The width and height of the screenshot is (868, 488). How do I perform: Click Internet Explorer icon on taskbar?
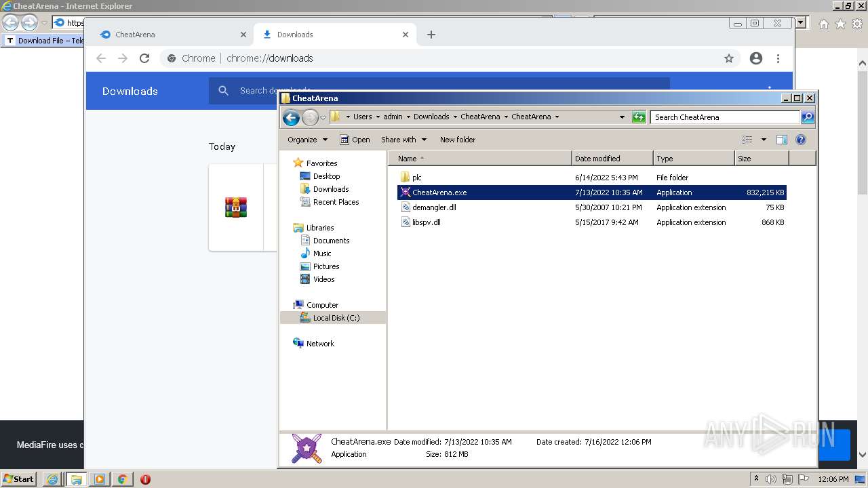pyautogui.click(x=53, y=479)
